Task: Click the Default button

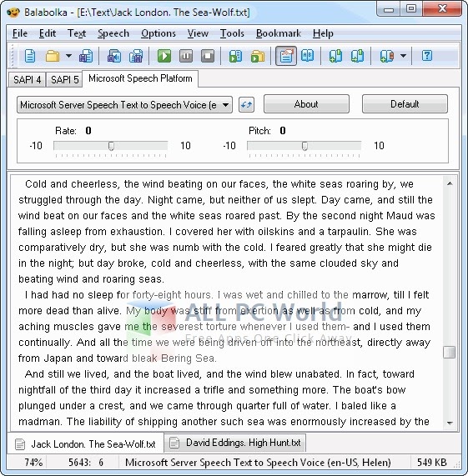Action: [405, 104]
